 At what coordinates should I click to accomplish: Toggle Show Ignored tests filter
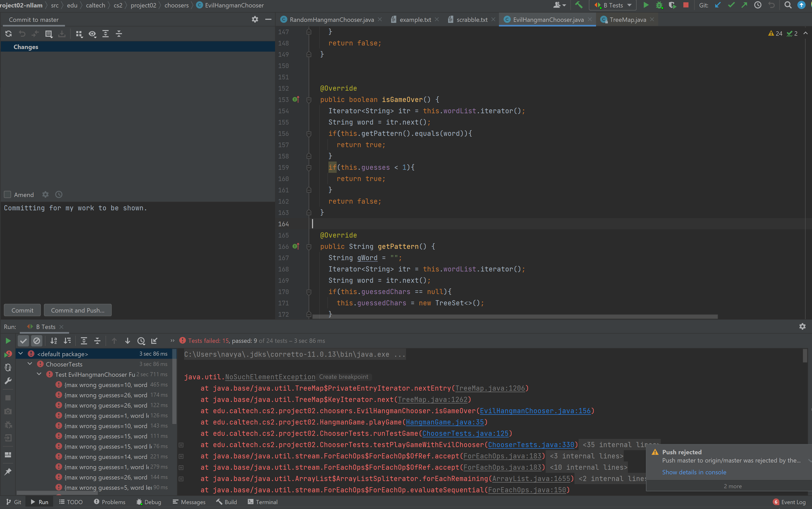pyautogui.click(x=37, y=341)
